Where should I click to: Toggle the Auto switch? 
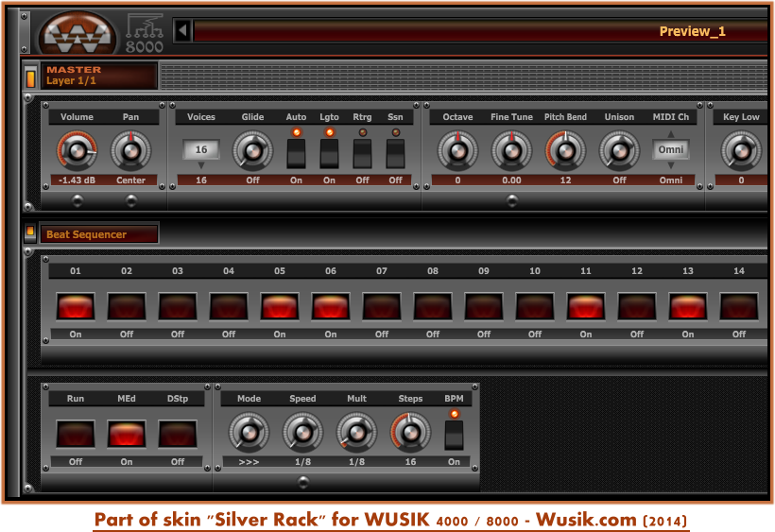pyautogui.click(x=296, y=152)
